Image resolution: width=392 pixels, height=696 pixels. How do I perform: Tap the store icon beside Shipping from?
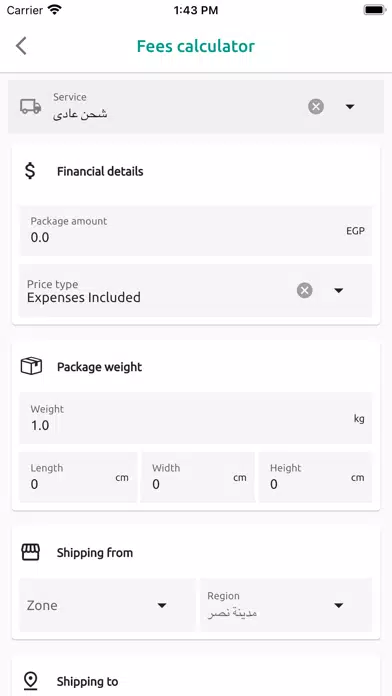click(31, 553)
